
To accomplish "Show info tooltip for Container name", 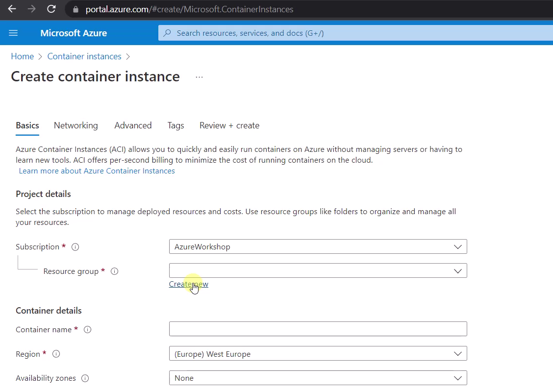I will 87,329.
